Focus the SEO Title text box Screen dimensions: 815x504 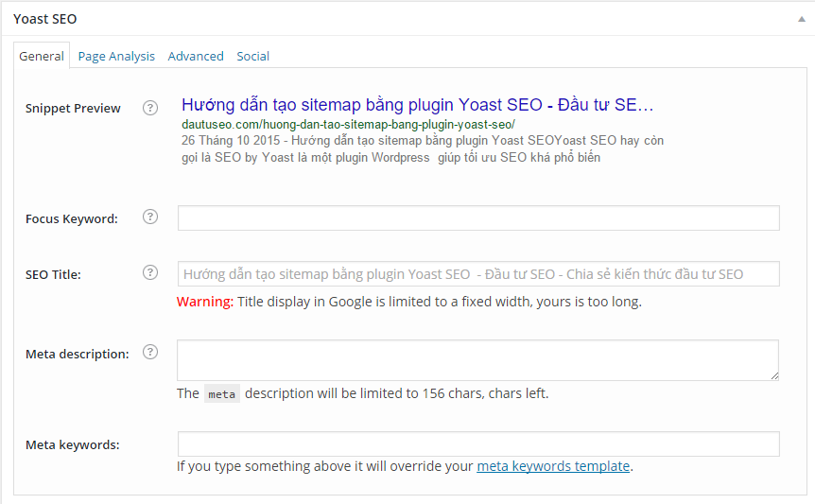click(x=478, y=274)
